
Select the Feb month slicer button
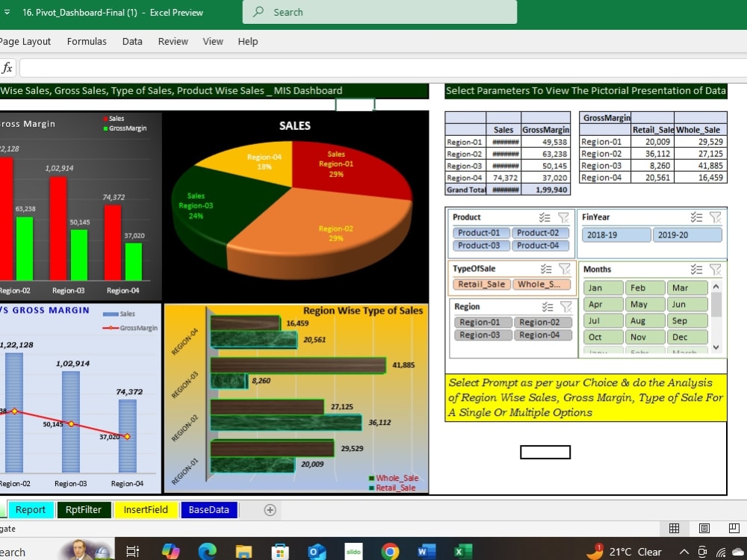click(x=645, y=287)
